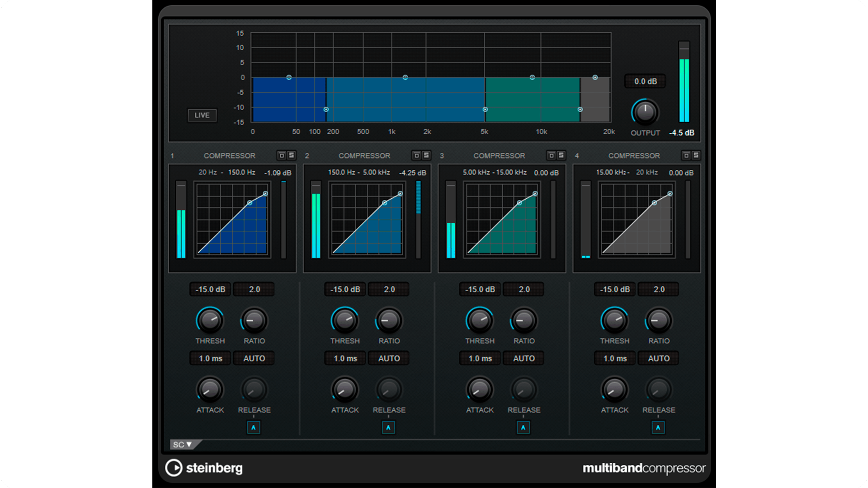Image resolution: width=868 pixels, height=488 pixels.
Task: Click band 3 release AUTO value field
Action: point(524,358)
